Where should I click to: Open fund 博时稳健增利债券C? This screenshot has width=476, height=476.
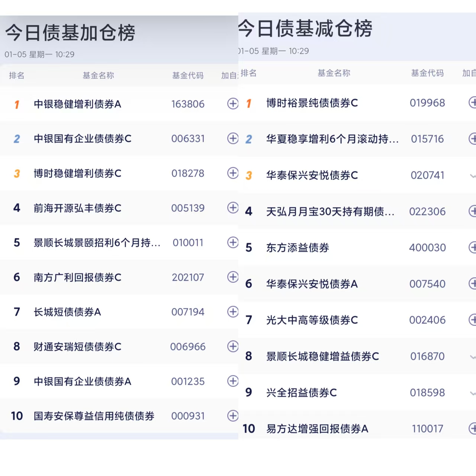click(x=77, y=173)
